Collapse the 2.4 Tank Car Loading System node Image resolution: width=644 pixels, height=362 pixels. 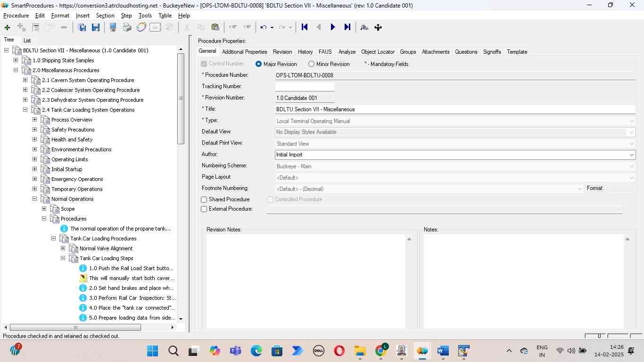[25, 110]
